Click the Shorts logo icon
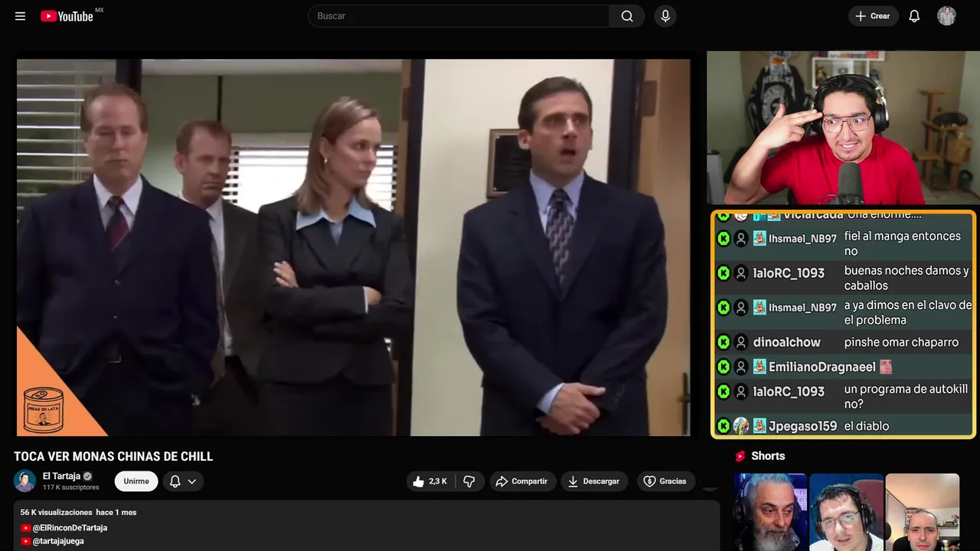The width and height of the screenshot is (980, 551). tap(740, 456)
